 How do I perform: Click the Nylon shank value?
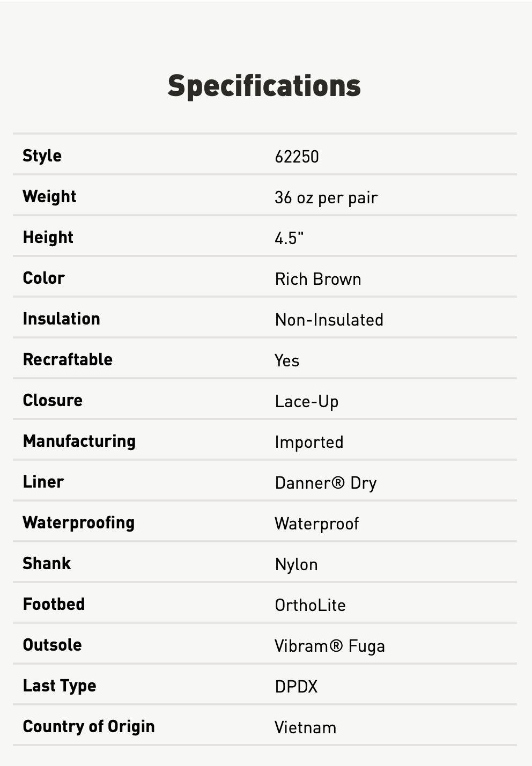tap(296, 564)
